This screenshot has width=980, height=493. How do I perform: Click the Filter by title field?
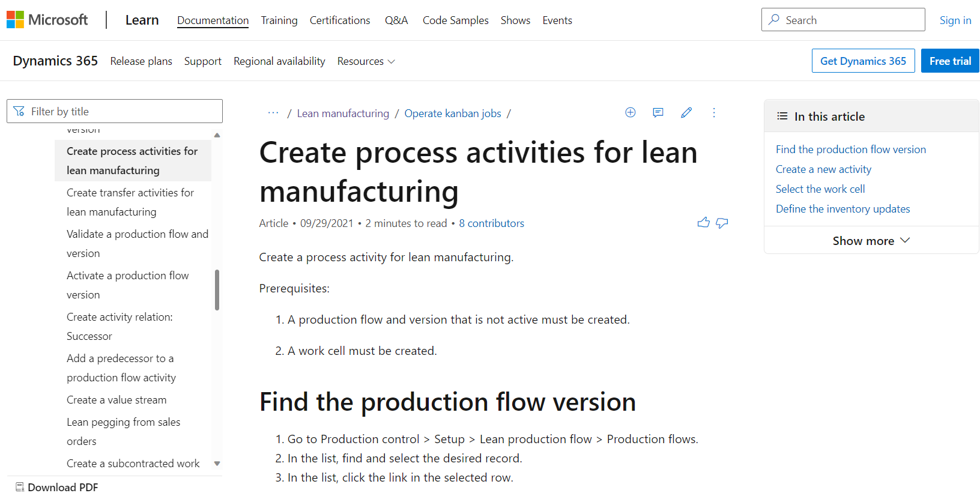pyautogui.click(x=115, y=111)
